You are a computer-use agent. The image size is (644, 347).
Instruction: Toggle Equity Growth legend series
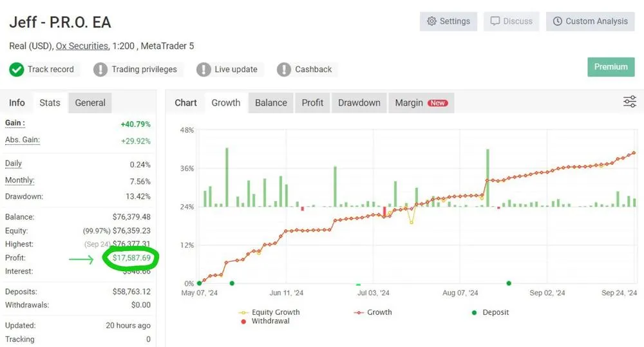click(x=269, y=312)
